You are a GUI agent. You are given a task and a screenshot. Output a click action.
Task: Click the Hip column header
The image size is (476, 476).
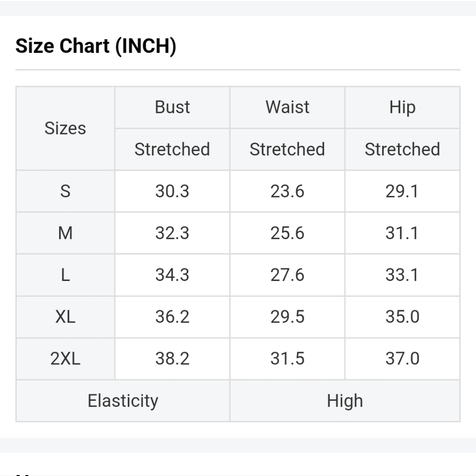(x=402, y=107)
